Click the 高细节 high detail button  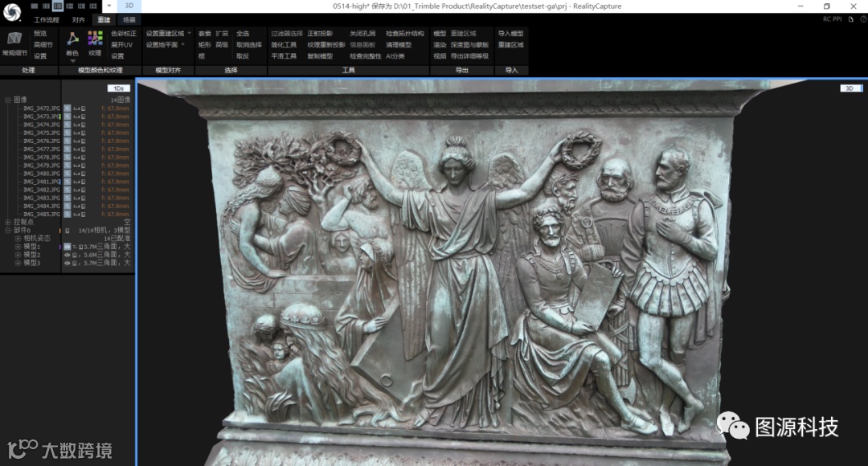tap(43, 45)
